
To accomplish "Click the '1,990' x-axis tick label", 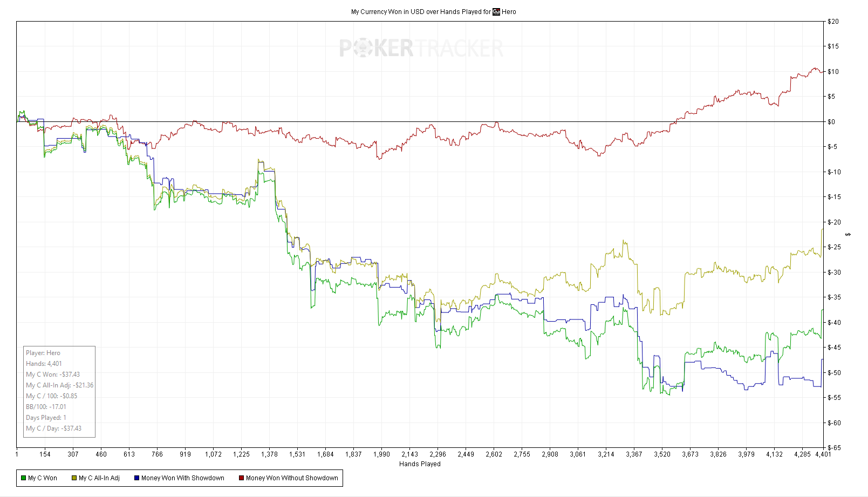I will (x=381, y=454).
